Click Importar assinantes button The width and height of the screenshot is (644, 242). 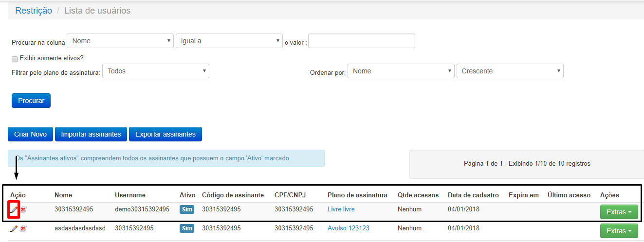(91, 134)
